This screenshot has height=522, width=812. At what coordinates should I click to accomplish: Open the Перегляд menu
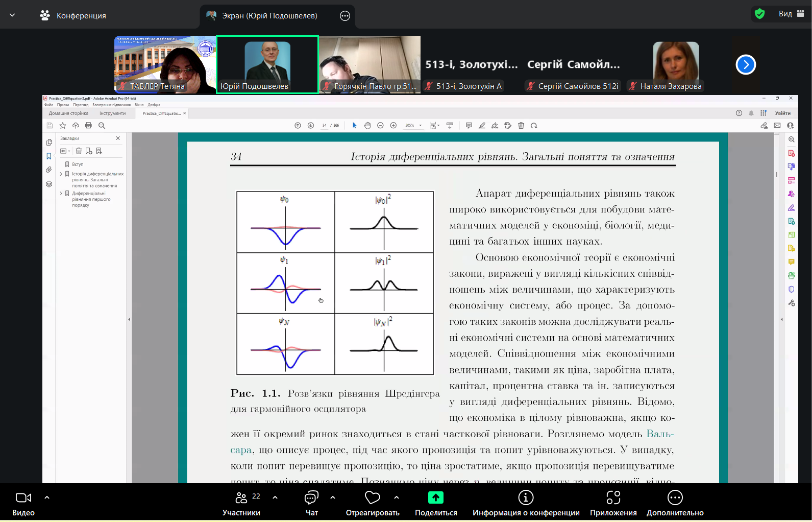pos(81,105)
